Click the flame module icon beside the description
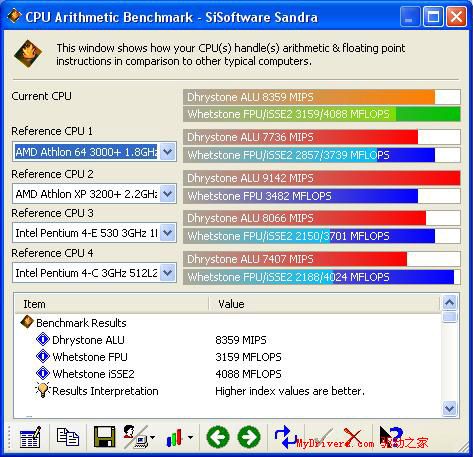This screenshot has width=473, height=457. 28,54
